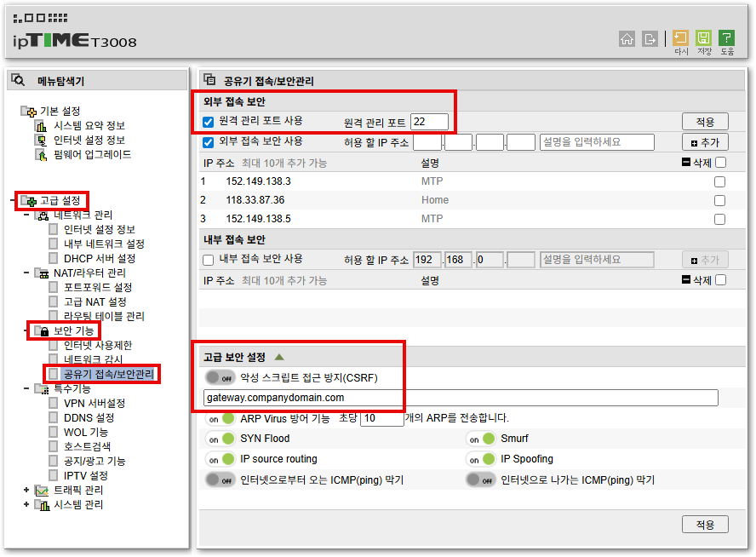The height and width of the screenshot is (557, 756).
Task: Expand the 트래픽 관리 tree node
Action: point(26,490)
